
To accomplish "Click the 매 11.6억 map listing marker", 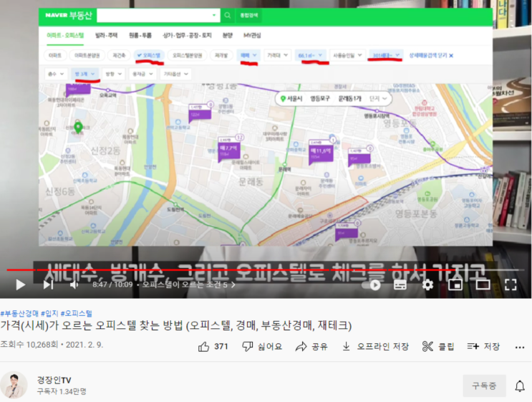I will click(321, 150).
